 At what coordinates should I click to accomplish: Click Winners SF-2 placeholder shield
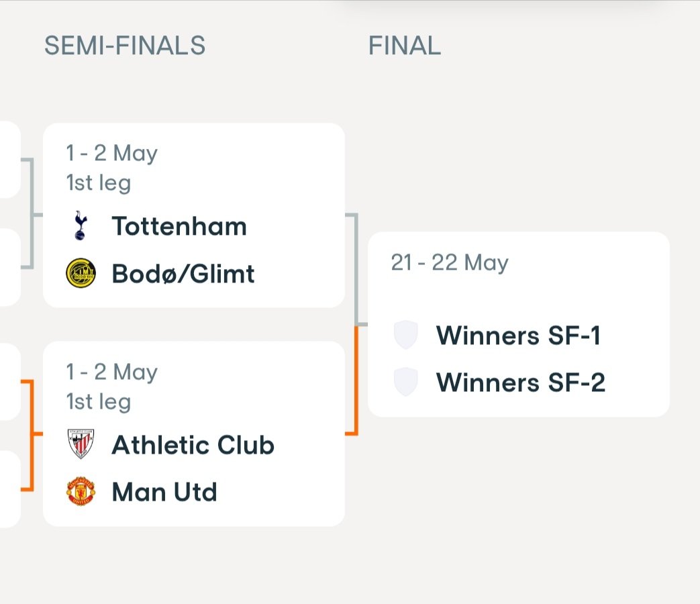click(x=406, y=382)
